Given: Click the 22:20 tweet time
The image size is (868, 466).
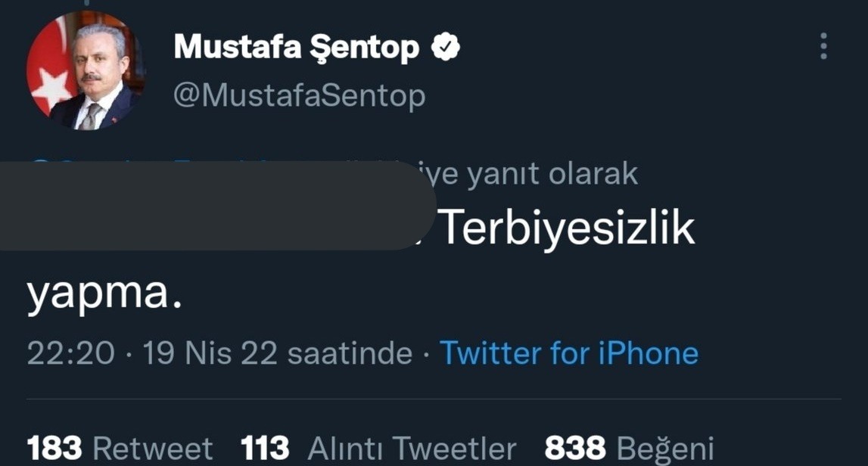Looking at the screenshot, I should 71,353.
